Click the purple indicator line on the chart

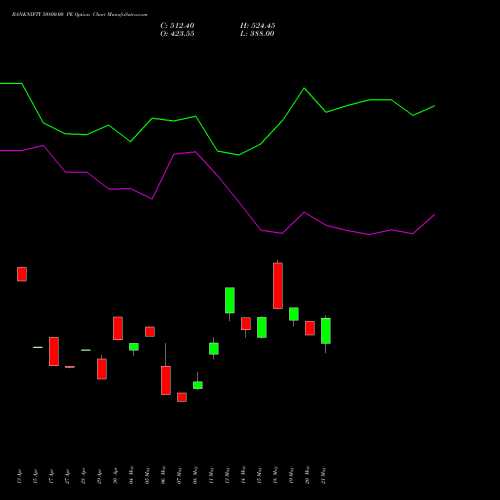217,177
